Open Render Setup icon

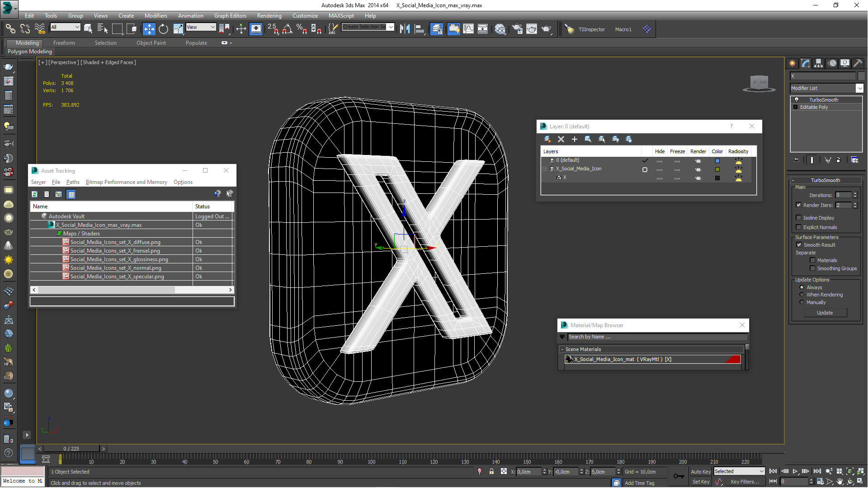(x=517, y=29)
